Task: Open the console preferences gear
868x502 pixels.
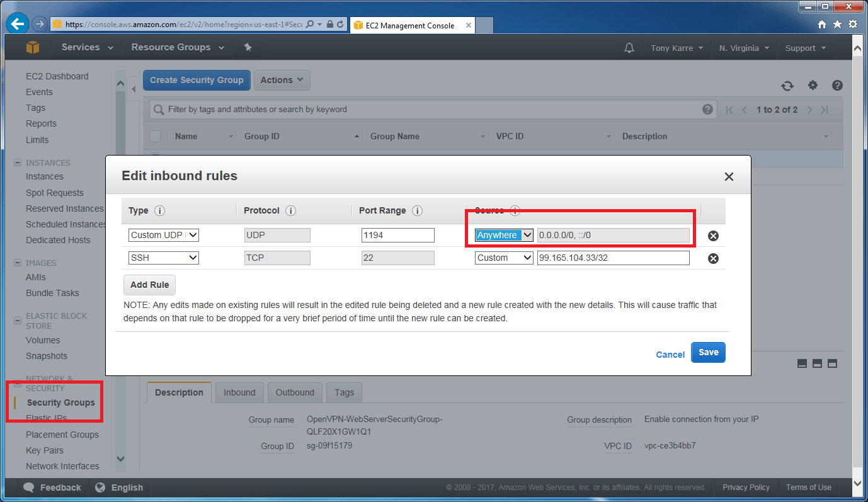Action: coord(813,85)
